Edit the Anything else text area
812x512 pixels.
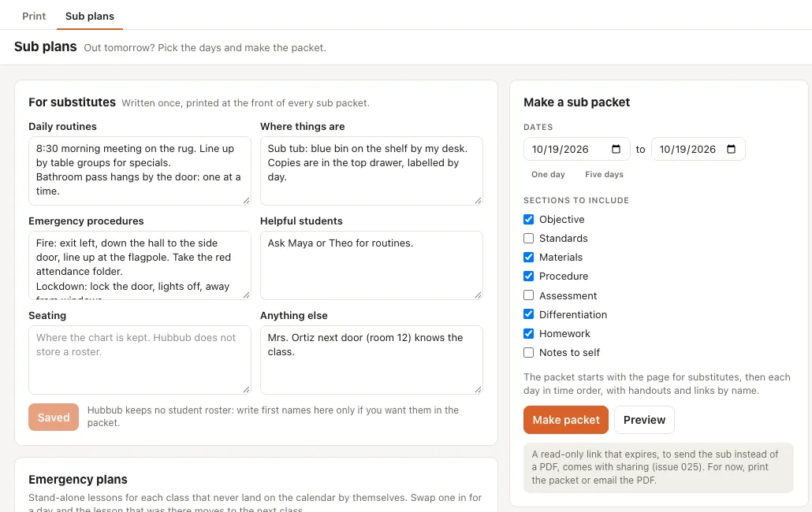[371, 360]
